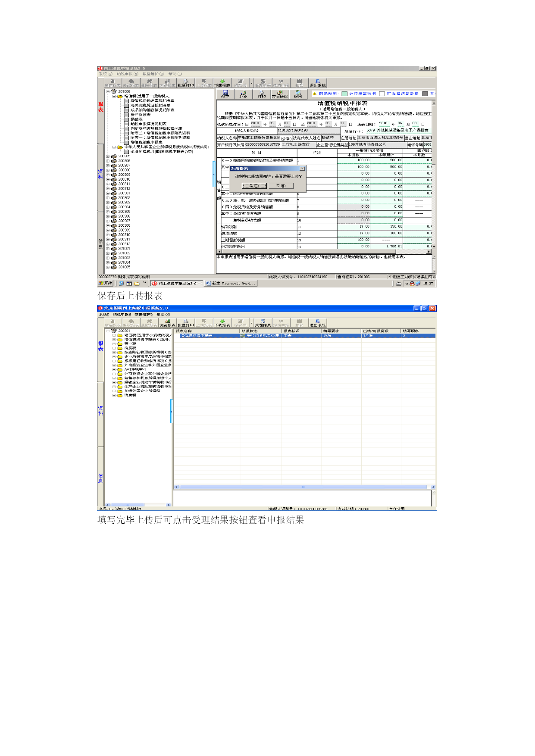Click 下载报表 icon in upper window toolbar
Screen dimensions: 535x756
click(222, 83)
